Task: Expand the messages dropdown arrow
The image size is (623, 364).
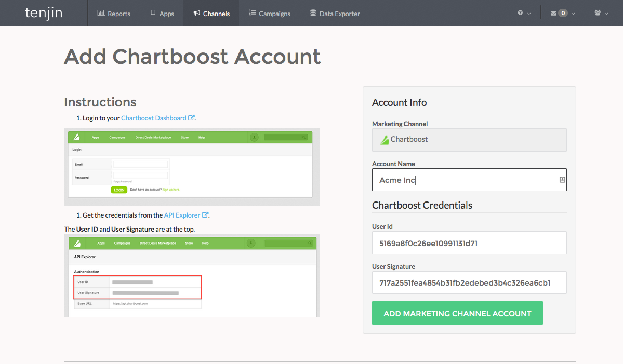Action: [x=573, y=14]
